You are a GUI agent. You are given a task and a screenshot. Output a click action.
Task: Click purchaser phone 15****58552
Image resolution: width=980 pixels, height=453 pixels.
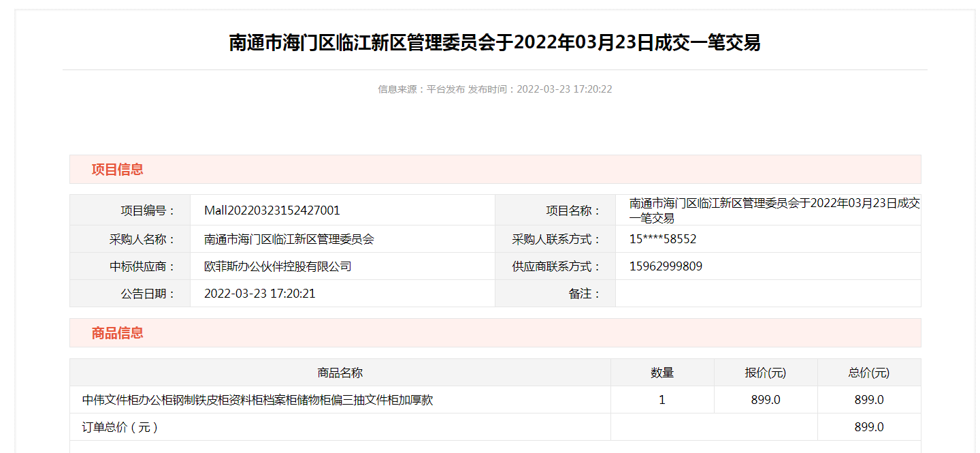[x=663, y=239]
